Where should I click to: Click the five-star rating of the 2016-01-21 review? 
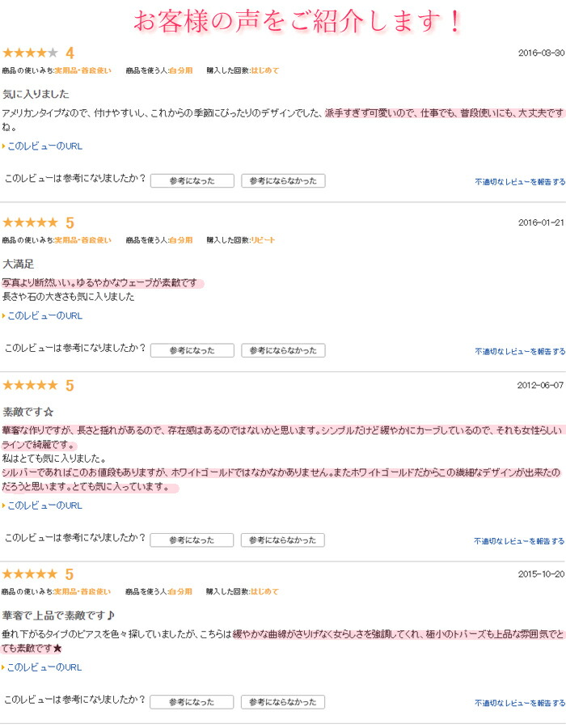31,222
